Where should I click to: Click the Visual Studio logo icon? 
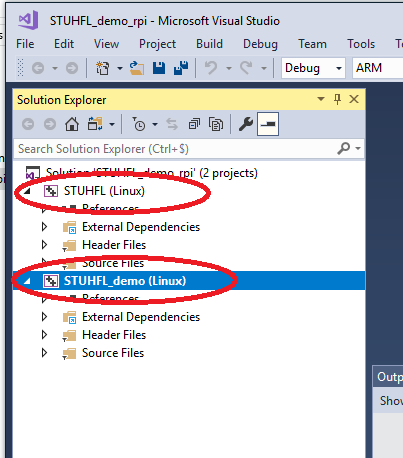tap(28, 20)
